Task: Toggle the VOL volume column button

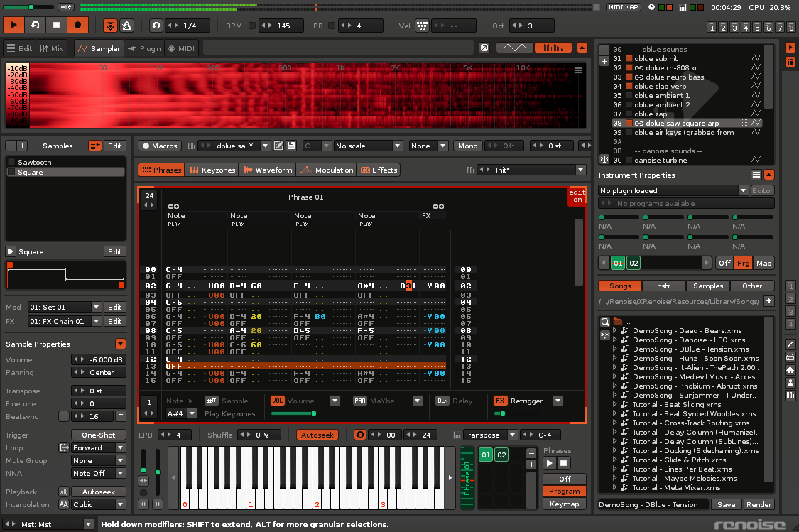Action: point(277,401)
